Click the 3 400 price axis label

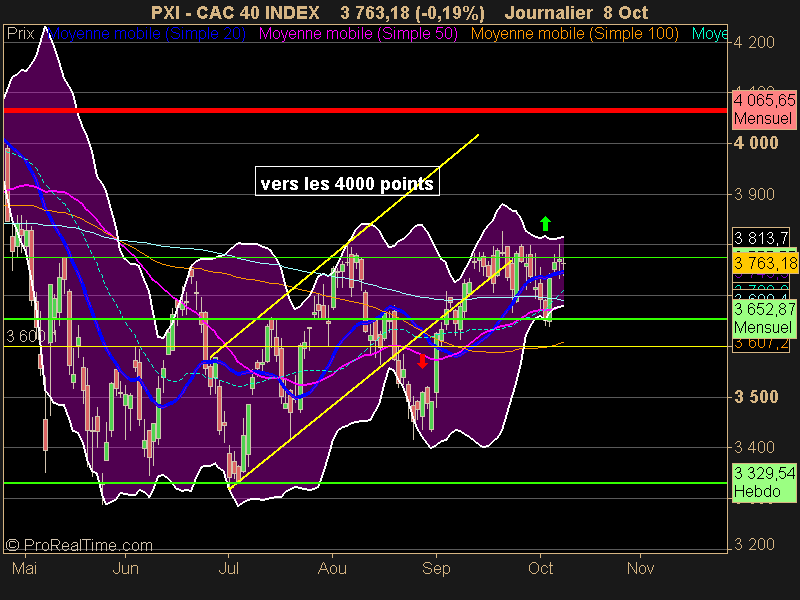coord(754,447)
